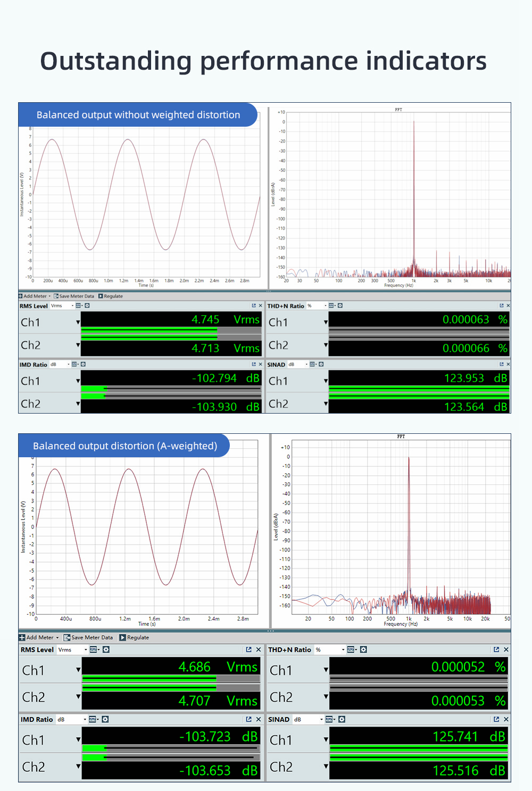Expand Ch2 arrow beside the -103.653 dB IMD reading
The height and width of the screenshot is (791, 532).
(78, 767)
